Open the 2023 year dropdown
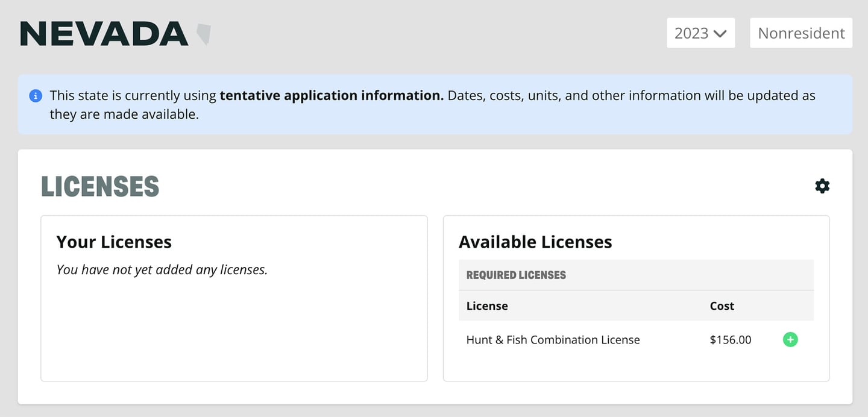Viewport: 868px width, 417px height. tap(700, 33)
